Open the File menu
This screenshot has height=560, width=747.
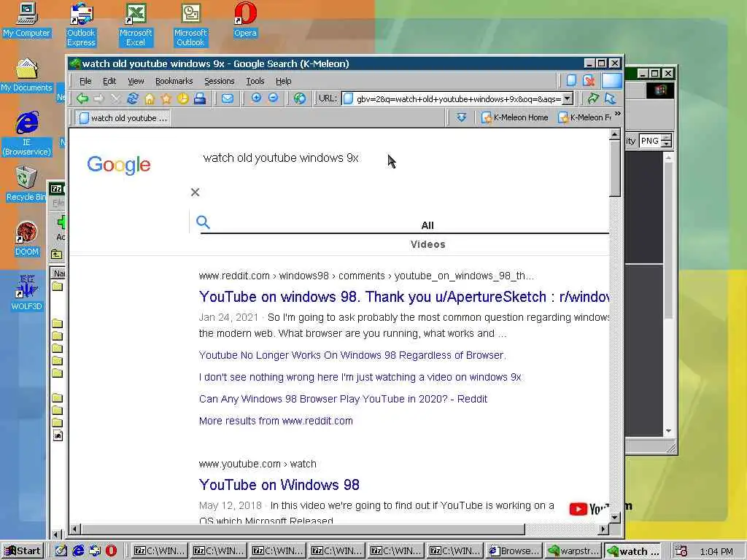coord(85,81)
